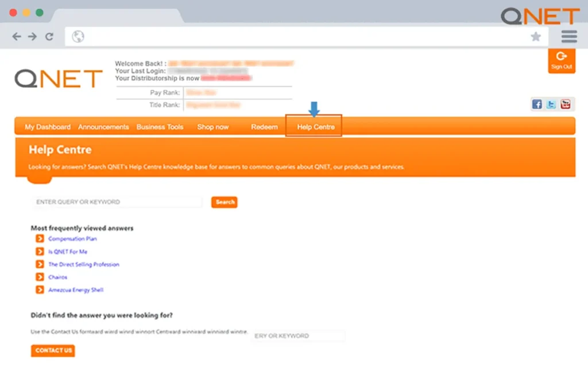The height and width of the screenshot is (366, 588).
Task: Click the Didn't find the answer heading
Action: click(102, 315)
